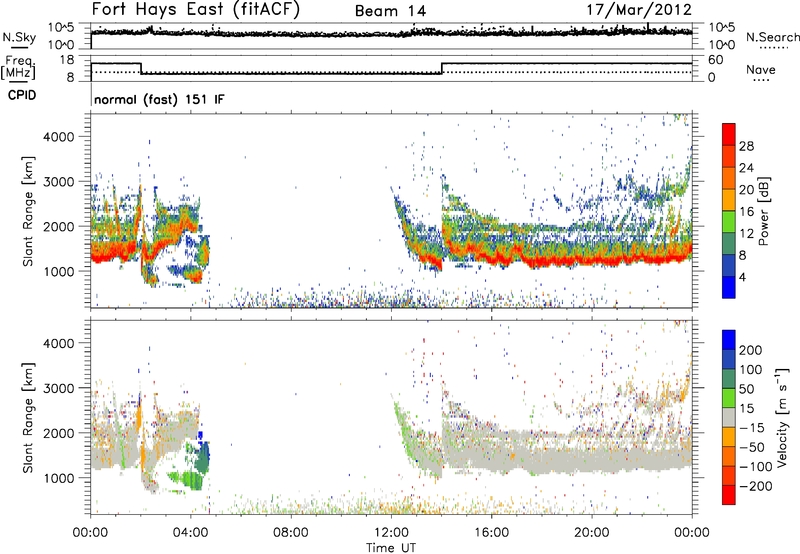Image resolution: width=800 pixels, height=554 pixels.
Task: Click the '04:00' time tick label
Action: [x=191, y=533]
